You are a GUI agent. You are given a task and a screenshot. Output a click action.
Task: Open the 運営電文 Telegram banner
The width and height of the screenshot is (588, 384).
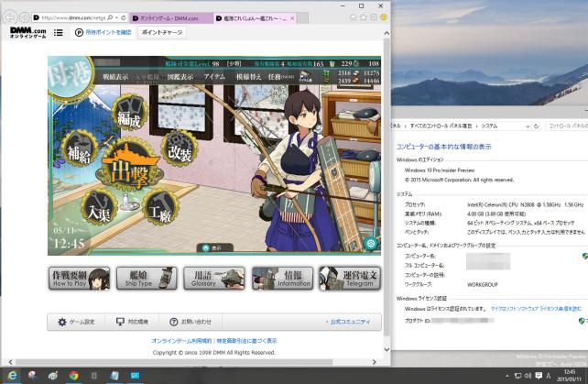click(x=350, y=279)
